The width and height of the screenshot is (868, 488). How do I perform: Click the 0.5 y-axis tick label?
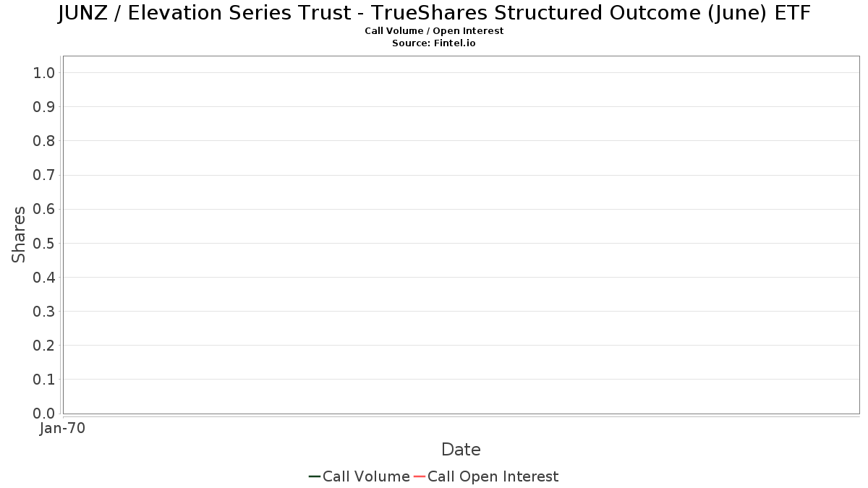pos(44,244)
